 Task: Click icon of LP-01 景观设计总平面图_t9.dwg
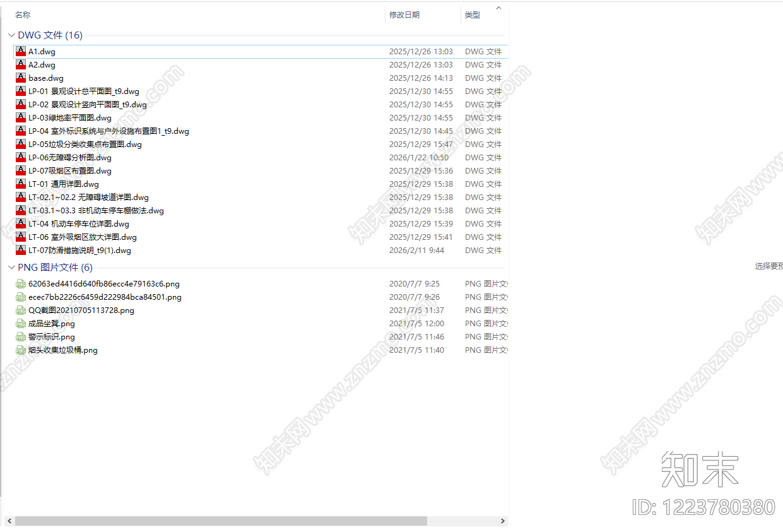click(21, 92)
